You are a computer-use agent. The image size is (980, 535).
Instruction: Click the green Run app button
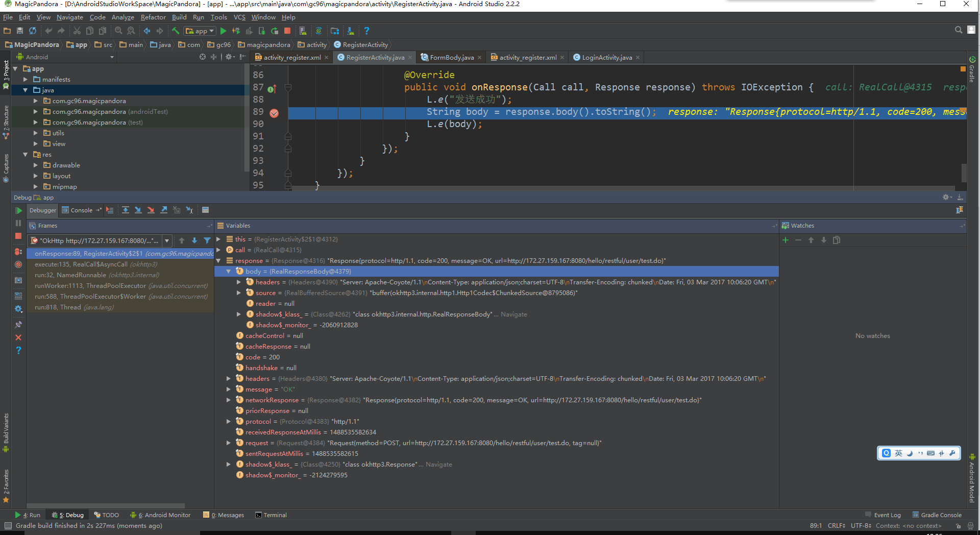(223, 31)
